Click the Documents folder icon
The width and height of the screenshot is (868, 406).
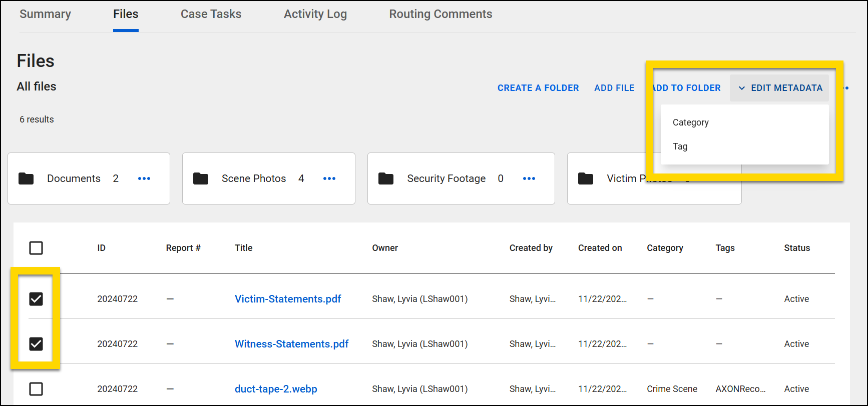[x=26, y=178]
